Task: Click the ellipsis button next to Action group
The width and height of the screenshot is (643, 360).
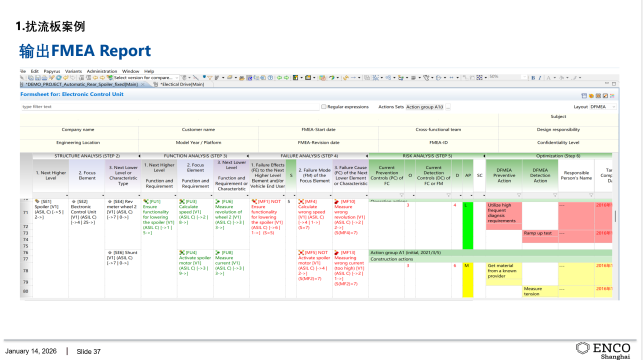Action: 448,107
